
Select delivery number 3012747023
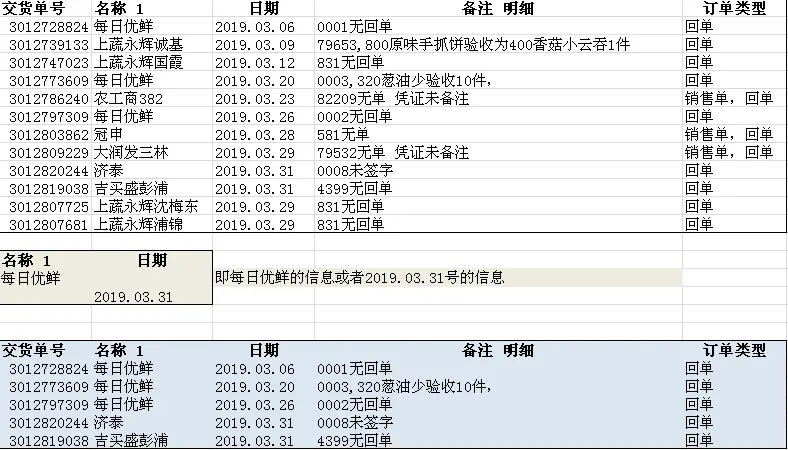click(49, 63)
